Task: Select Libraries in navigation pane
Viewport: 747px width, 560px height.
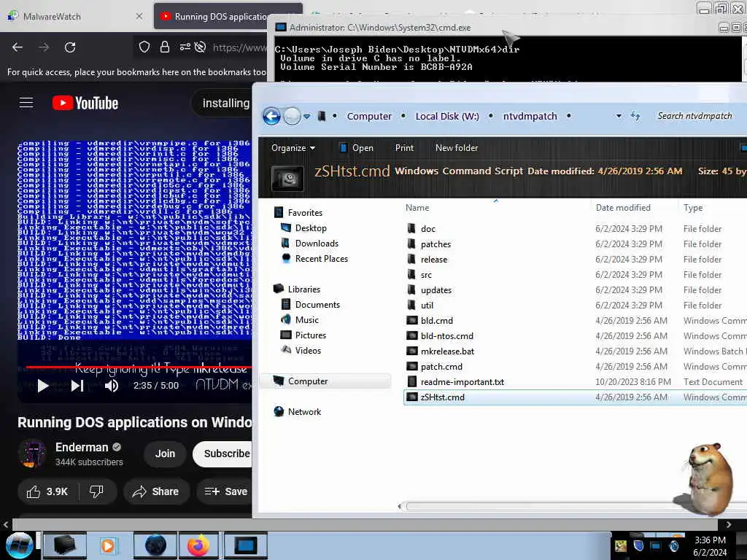Action: click(304, 289)
